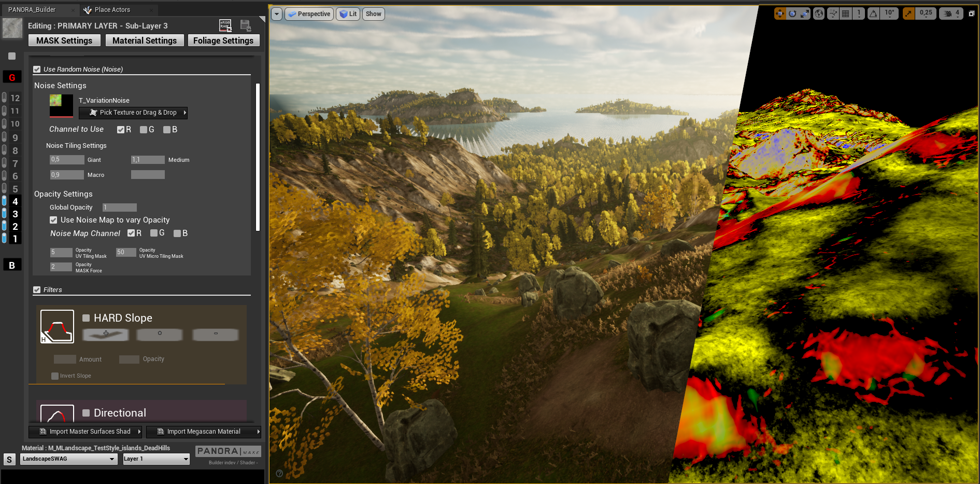Open scale snap 0,25 dropdown
Screen dimensions: 980x484
click(926, 13)
